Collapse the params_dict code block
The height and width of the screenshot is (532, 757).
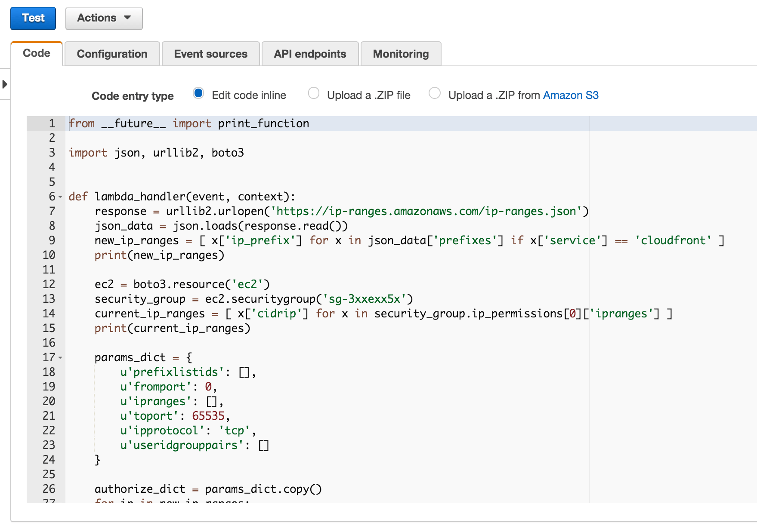click(60, 357)
